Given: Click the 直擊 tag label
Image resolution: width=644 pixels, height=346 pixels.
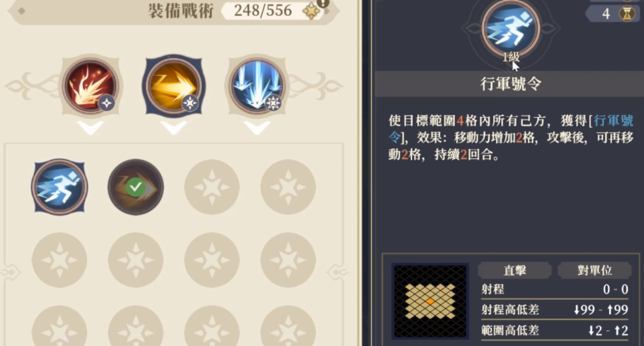Looking at the screenshot, I should click(x=515, y=270).
